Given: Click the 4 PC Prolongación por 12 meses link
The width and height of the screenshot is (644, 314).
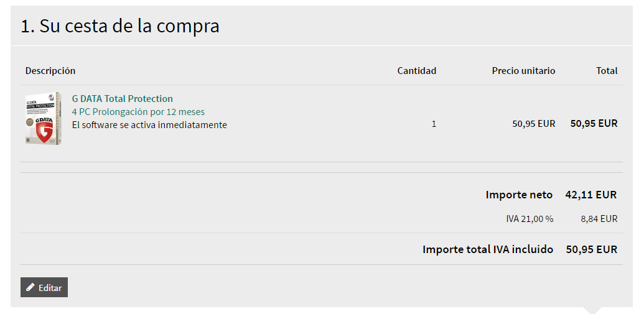Looking at the screenshot, I should coord(138,112).
